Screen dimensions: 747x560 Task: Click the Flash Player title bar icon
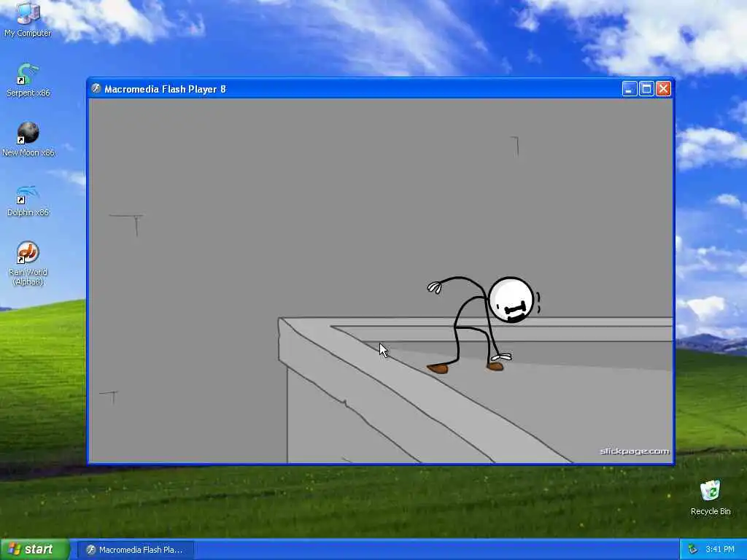coord(96,88)
